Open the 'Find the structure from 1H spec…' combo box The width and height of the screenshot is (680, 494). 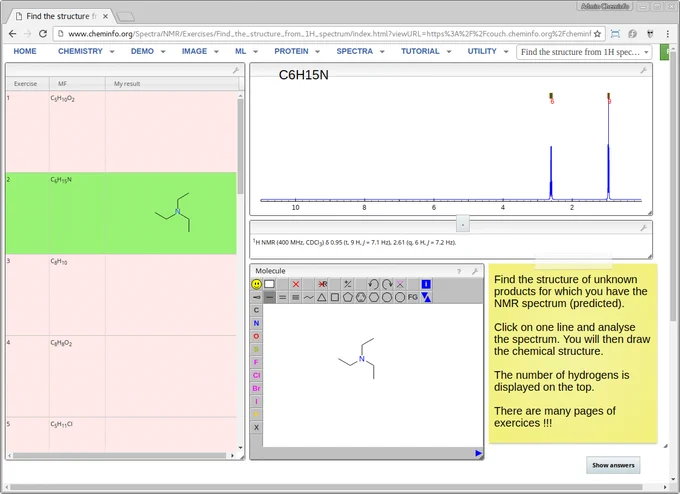point(584,52)
